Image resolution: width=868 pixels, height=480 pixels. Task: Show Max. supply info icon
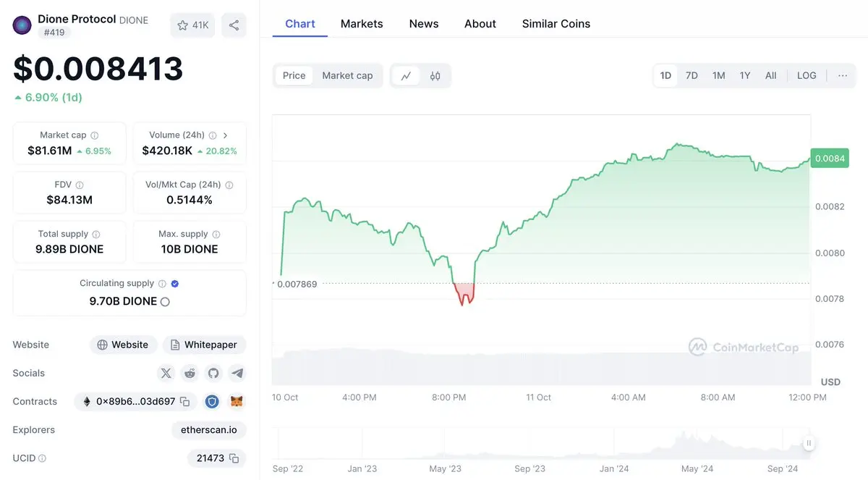point(216,234)
